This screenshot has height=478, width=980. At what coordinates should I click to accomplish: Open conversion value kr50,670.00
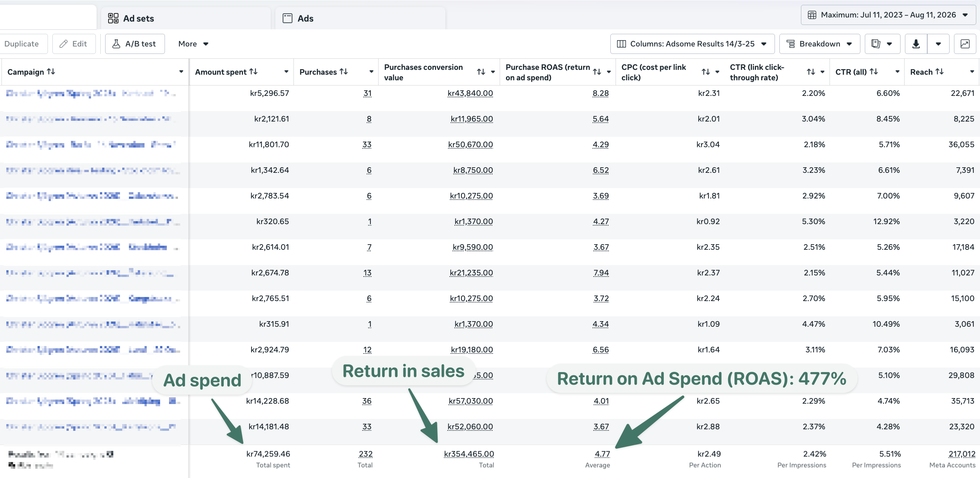[470, 145]
